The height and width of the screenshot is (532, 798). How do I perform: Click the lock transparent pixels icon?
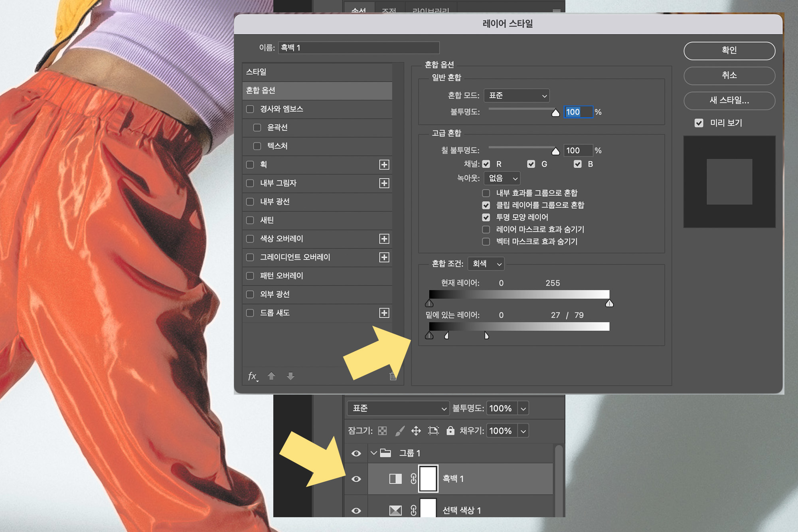[x=382, y=431]
